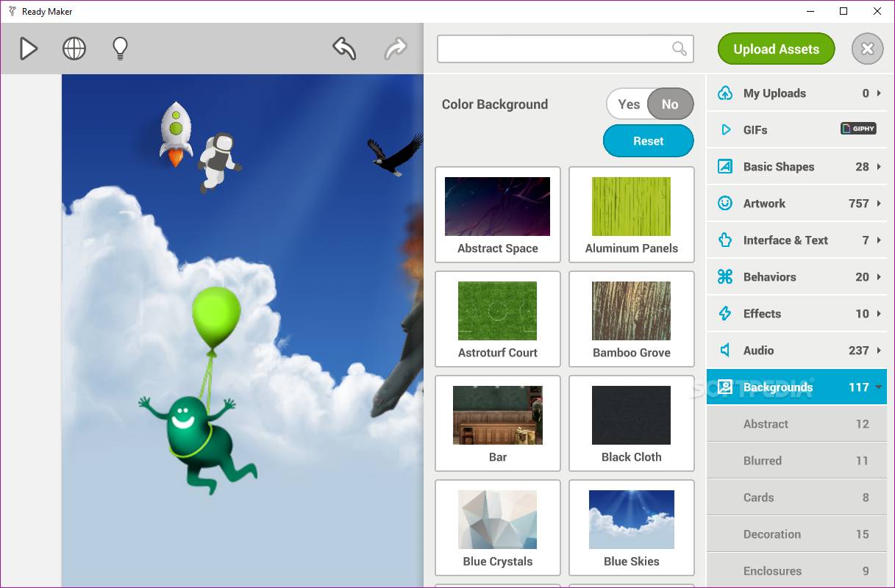Expand Effects category arrow

tap(879, 314)
